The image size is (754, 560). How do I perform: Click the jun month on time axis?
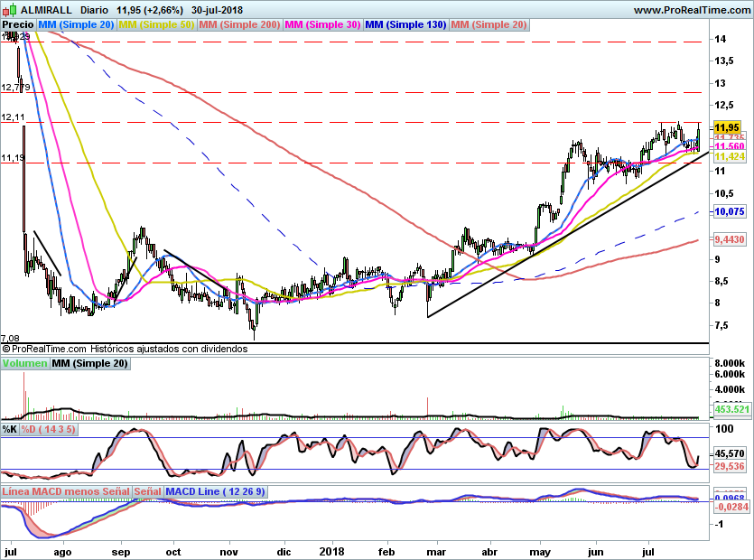tap(595, 552)
